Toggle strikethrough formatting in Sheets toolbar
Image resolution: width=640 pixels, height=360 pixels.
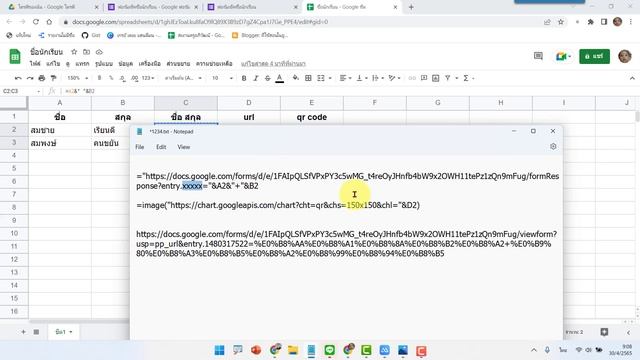(x=267, y=78)
